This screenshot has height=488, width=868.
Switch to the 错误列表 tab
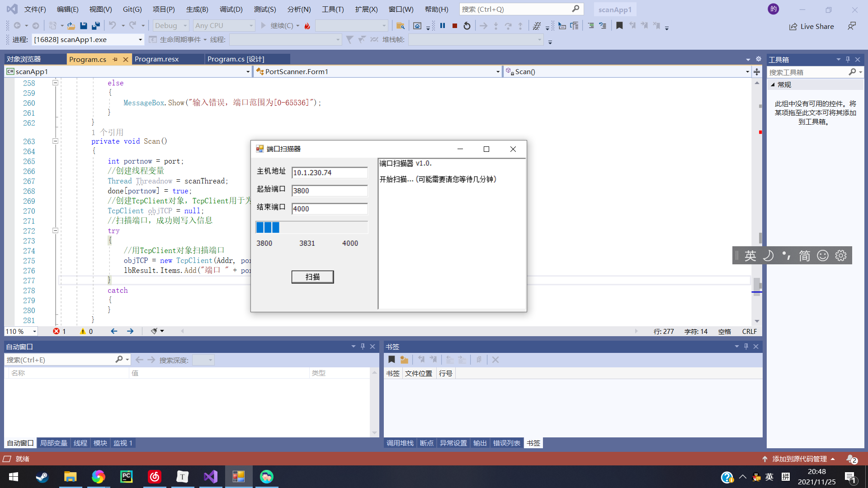tap(506, 443)
